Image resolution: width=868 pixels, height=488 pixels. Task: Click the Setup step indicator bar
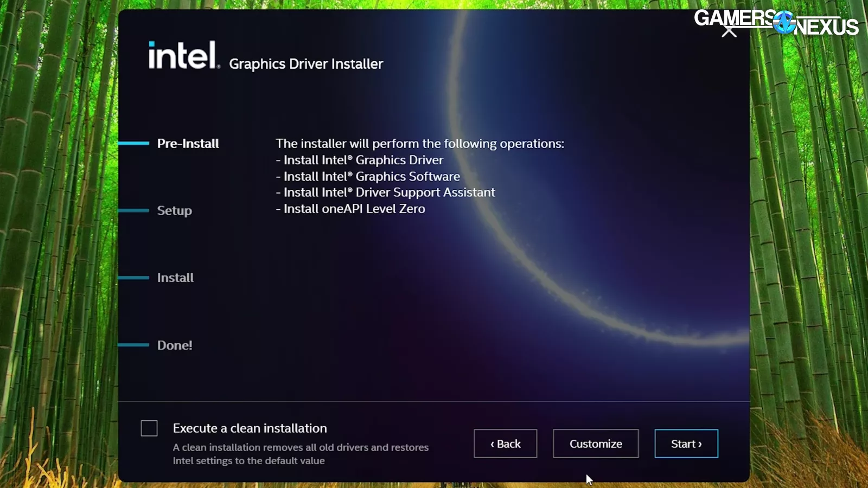click(135, 210)
